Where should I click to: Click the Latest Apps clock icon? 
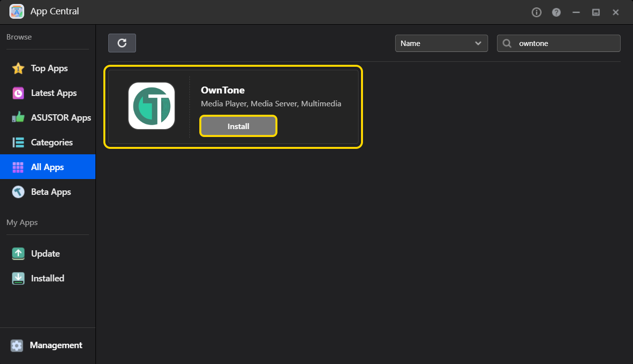18,93
